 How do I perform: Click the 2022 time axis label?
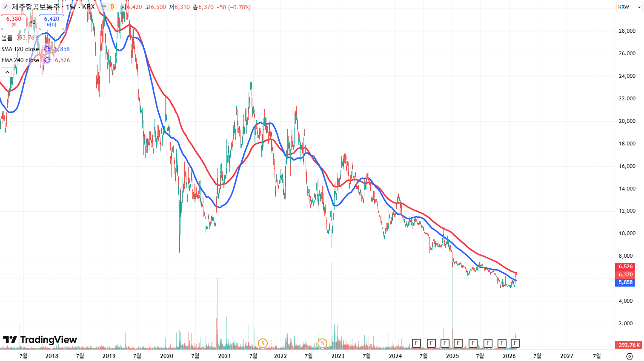280,356
